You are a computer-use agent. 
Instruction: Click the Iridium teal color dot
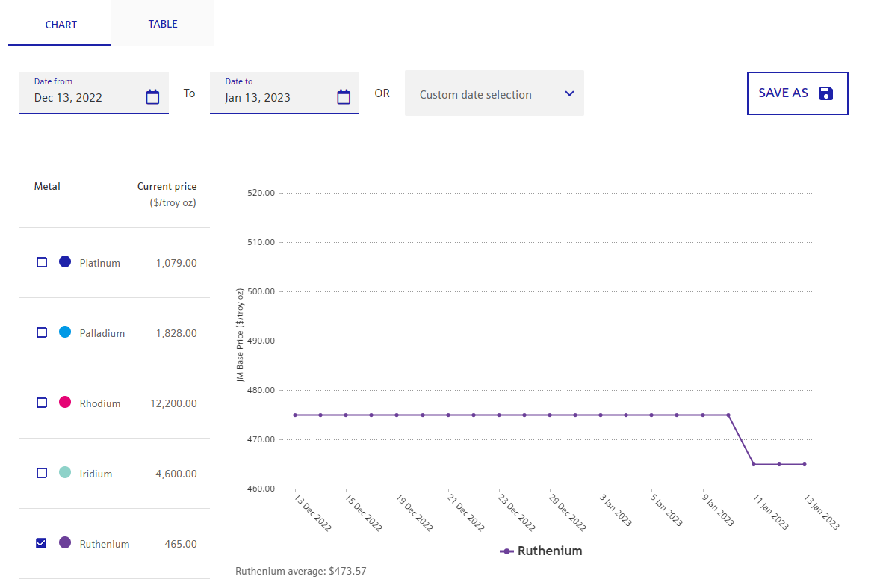[65, 473]
